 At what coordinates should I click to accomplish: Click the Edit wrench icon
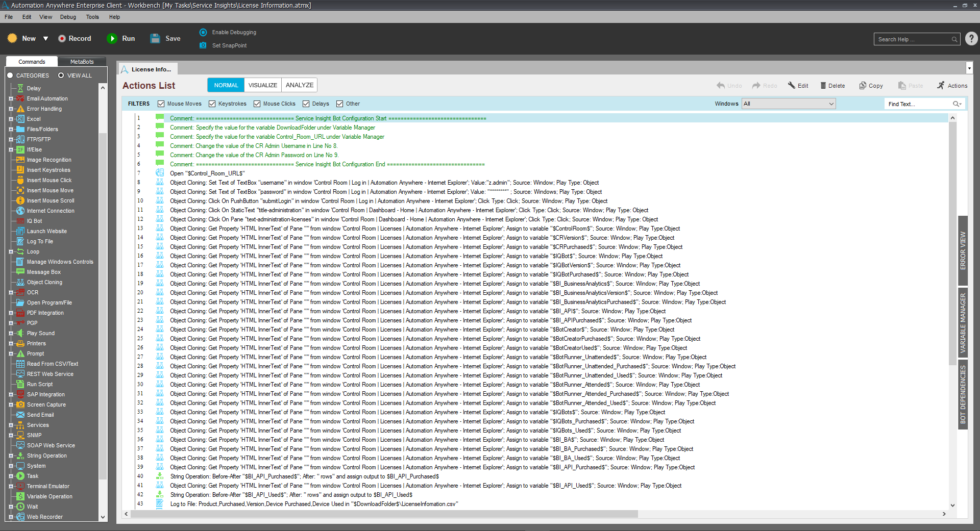pos(791,86)
